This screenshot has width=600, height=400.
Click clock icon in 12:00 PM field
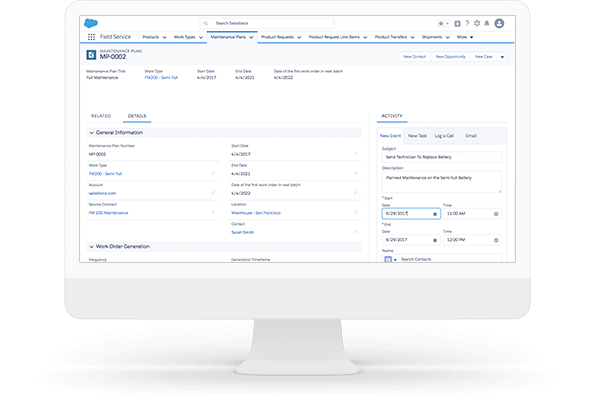[x=497, y=239]
